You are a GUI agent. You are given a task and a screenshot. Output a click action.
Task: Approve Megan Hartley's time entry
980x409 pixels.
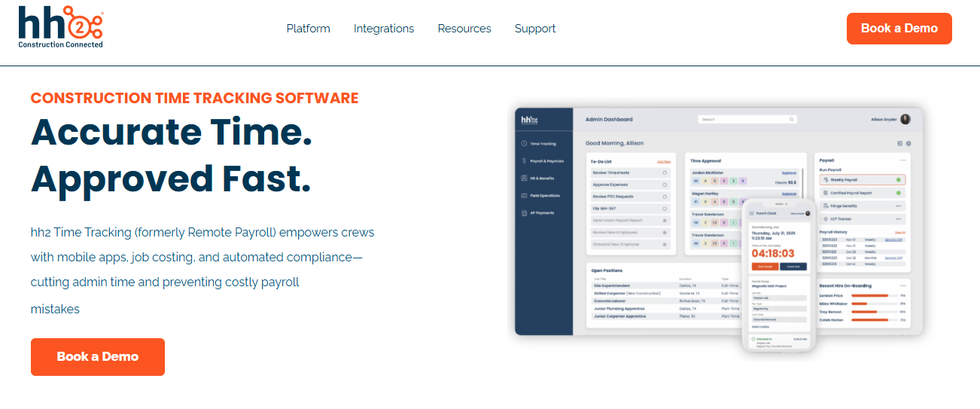[789, 194]
